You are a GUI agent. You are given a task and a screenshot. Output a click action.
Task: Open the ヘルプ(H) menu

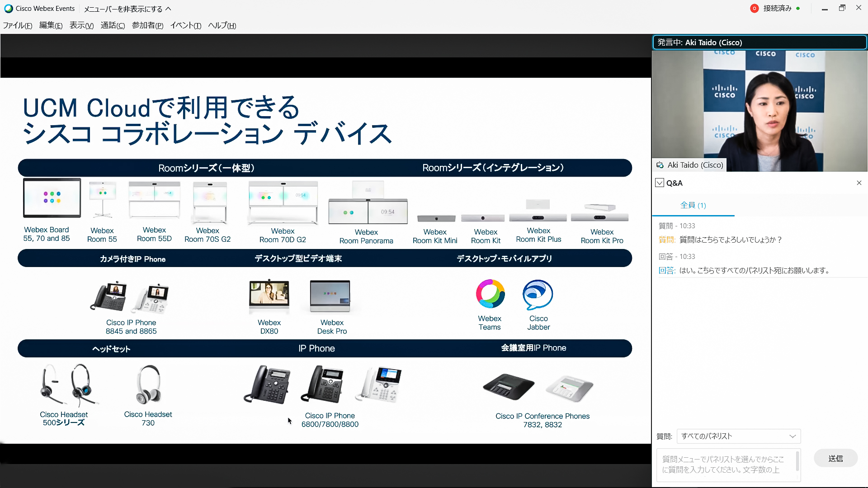(222, 25)
